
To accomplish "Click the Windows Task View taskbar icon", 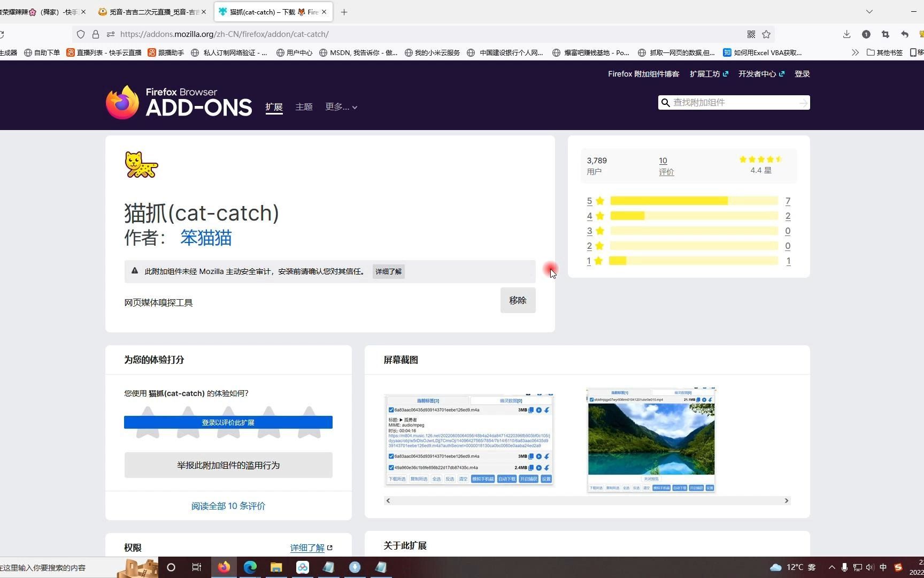I will pos(197,567).
